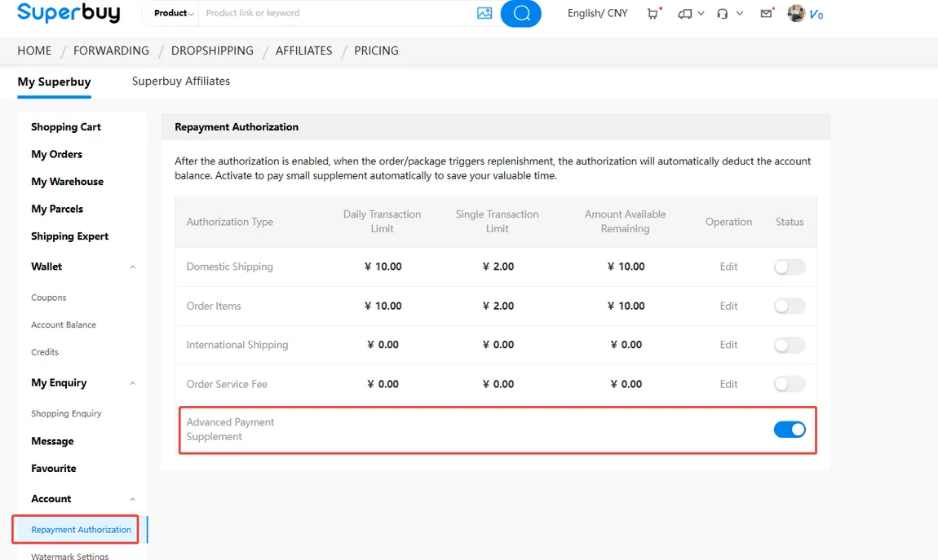Screen dimensions: 938x560
Task: Click Advanced Payment Supplement row label
Action: 230,429
